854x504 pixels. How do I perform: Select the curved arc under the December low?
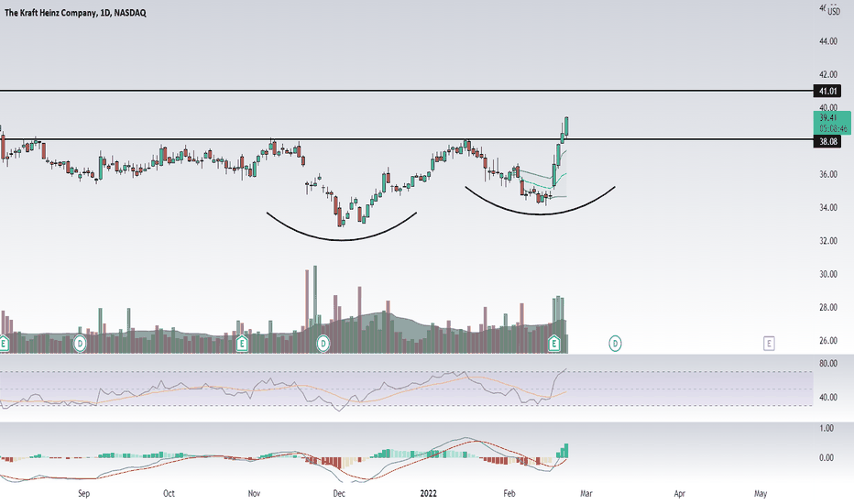tap(342, 238)
